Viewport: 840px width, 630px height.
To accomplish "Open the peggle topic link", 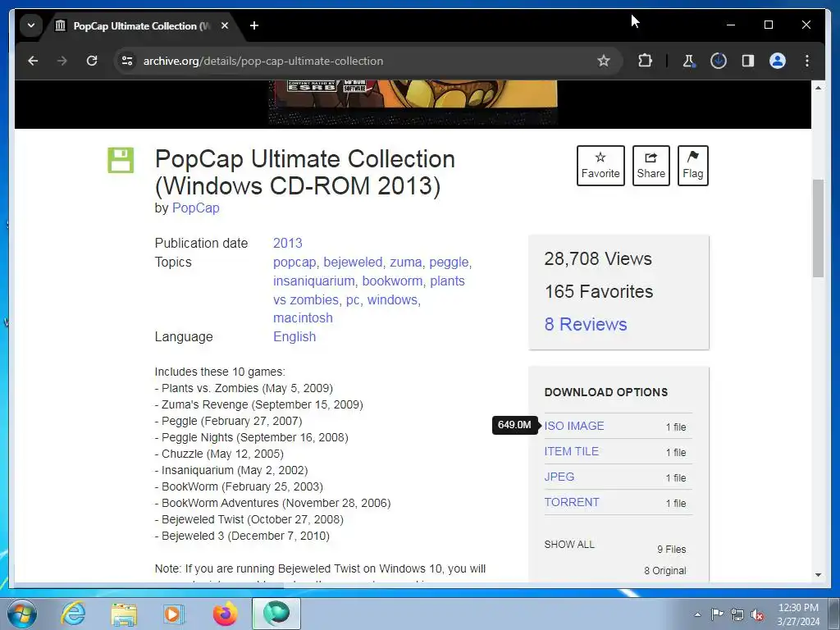I will pyautogui.click(x=449, y=262).
